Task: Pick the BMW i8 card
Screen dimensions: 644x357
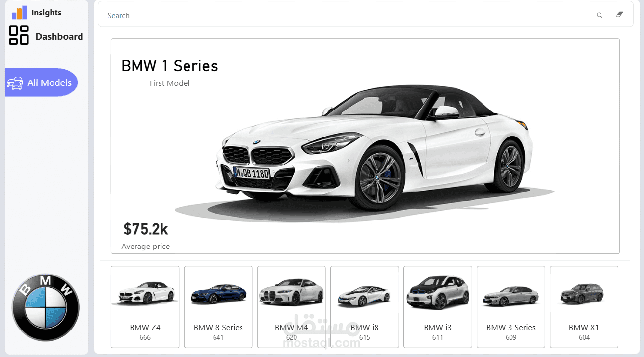Action: 365,307
